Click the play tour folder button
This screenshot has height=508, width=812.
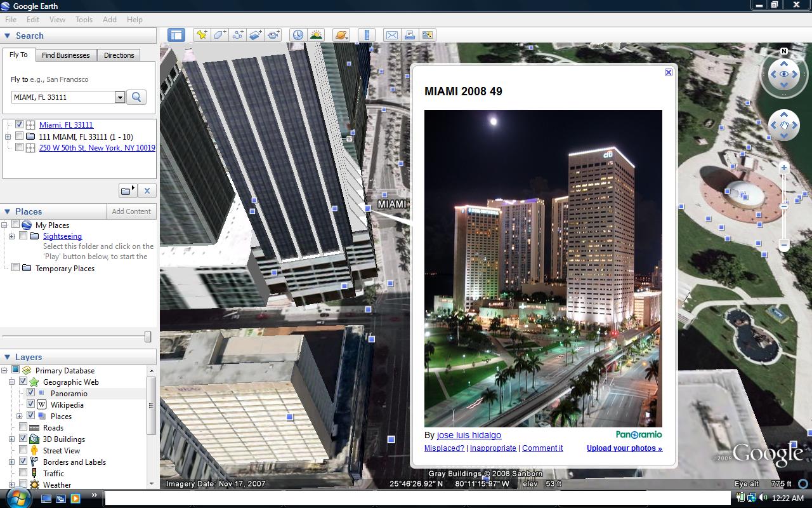point(128,190)
